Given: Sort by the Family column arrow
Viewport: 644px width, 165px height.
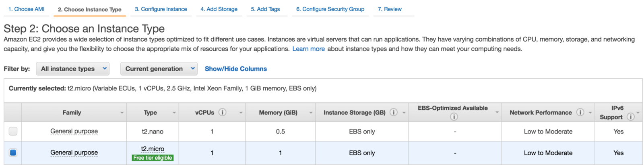Looking at the screenshot, I should 122,113.
